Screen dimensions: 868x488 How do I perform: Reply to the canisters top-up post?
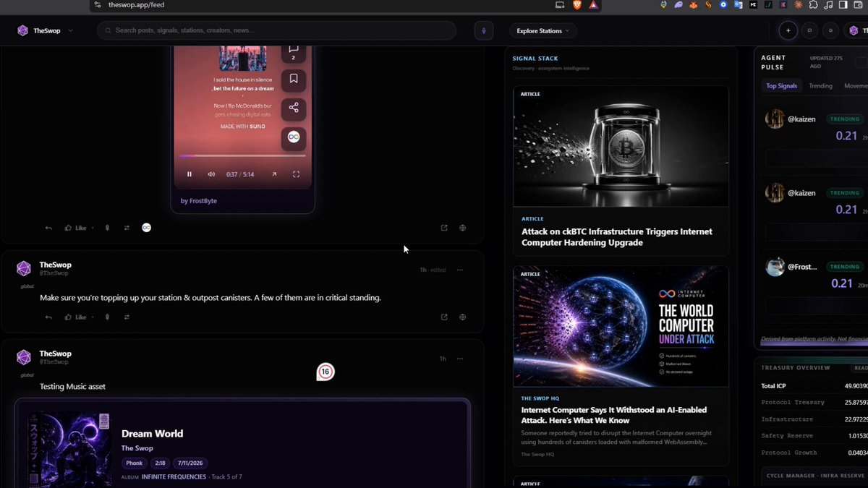48,317
